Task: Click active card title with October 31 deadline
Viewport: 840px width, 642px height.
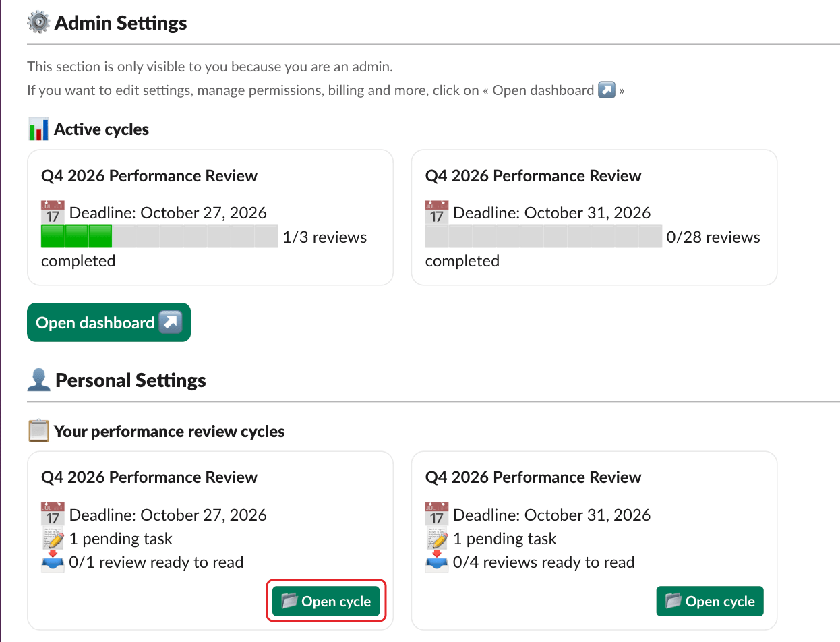Action: [x=533, y=176]
